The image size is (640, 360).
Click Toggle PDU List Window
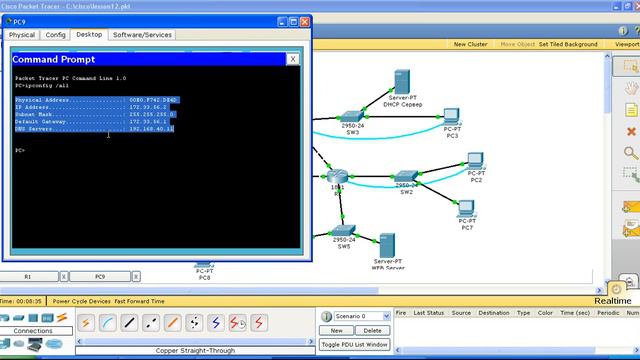coord(354,344)
